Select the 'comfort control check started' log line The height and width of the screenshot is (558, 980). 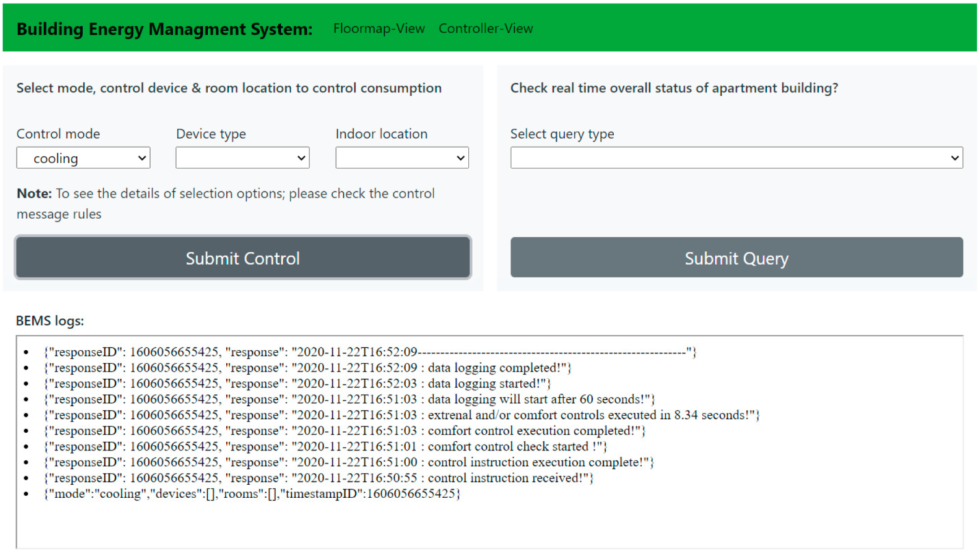(x=325, y=446)
